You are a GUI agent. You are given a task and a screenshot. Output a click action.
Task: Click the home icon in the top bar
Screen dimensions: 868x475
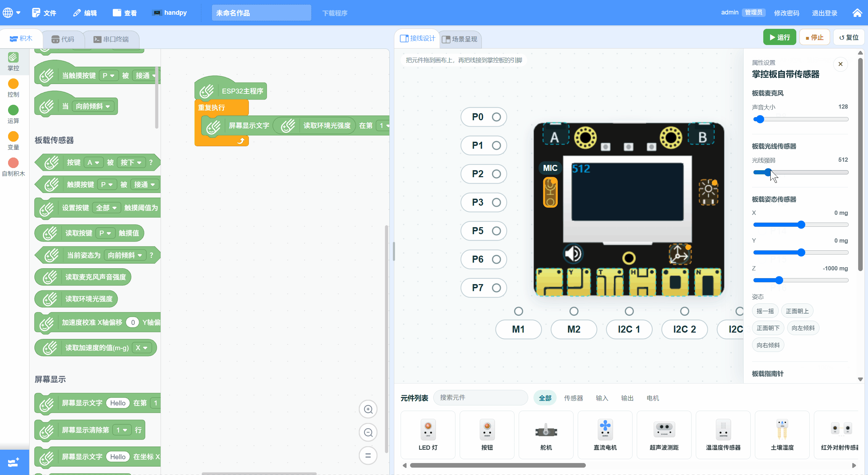pyautogui.click(x=857, y=13)
